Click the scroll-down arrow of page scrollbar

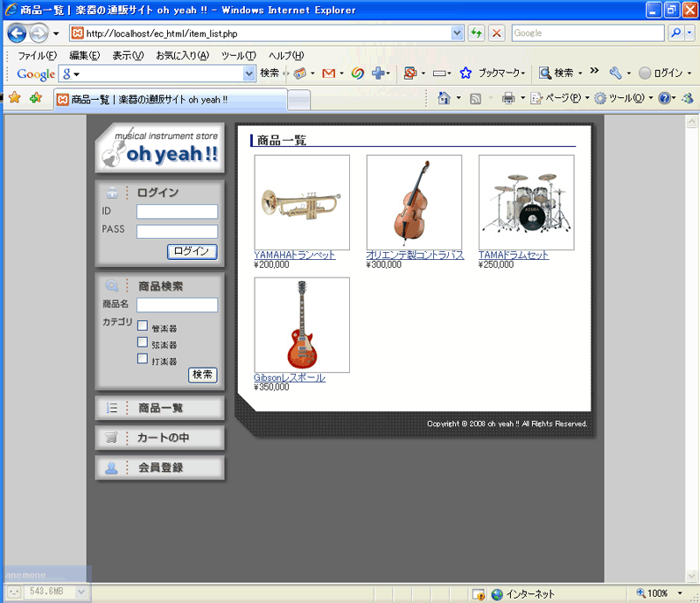point(691,576)
